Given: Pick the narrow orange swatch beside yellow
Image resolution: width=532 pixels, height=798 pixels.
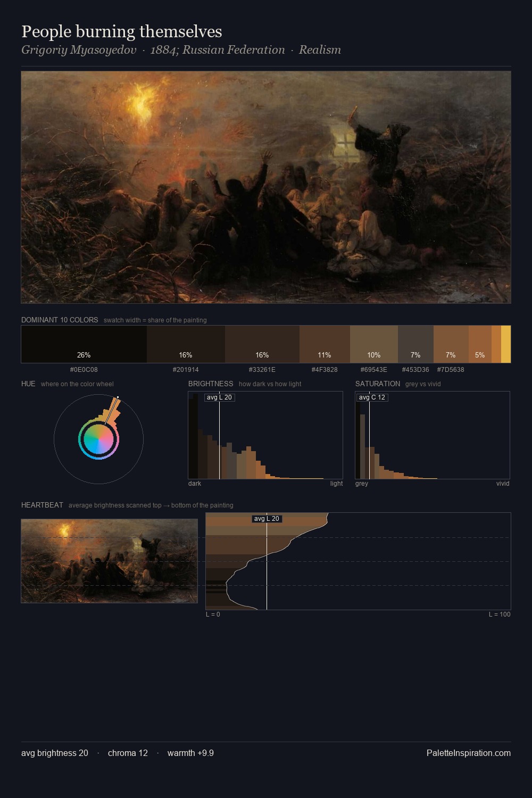Looking at the screenshot, I should [496, 344].
